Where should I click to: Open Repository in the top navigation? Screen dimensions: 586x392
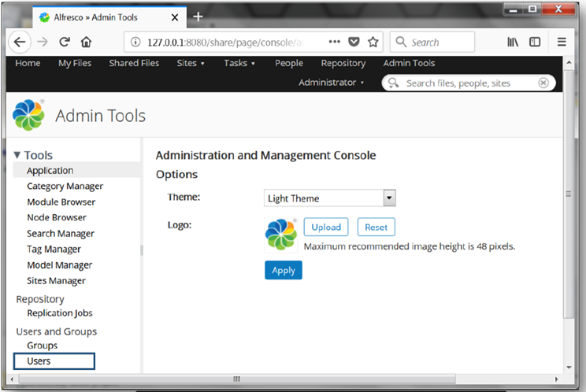point(343,64)
